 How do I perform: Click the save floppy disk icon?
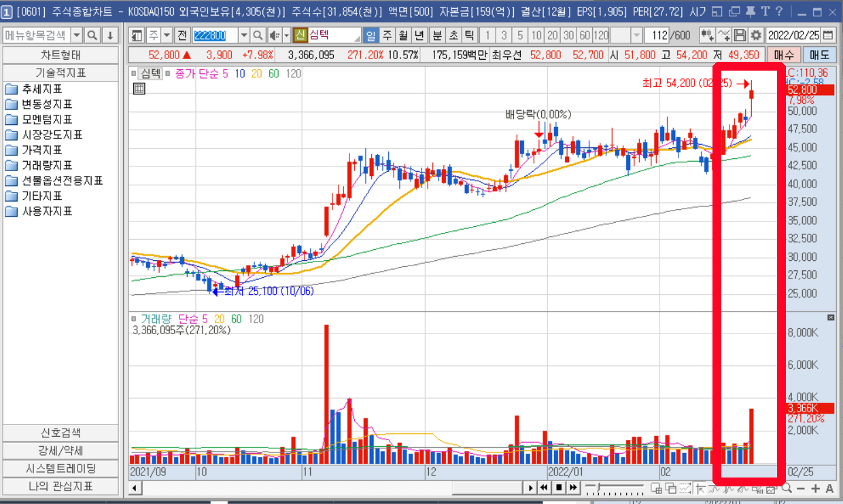pos(741,35)
